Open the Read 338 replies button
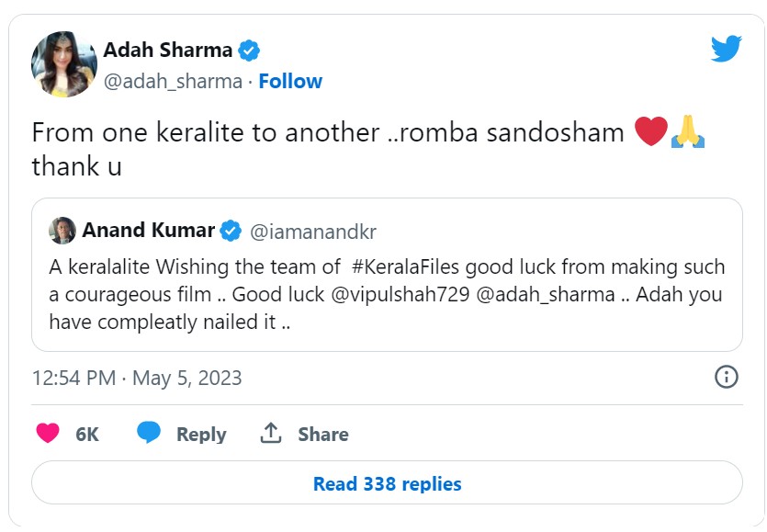Viewport: 767px width, 532px height. pos(387,483)
